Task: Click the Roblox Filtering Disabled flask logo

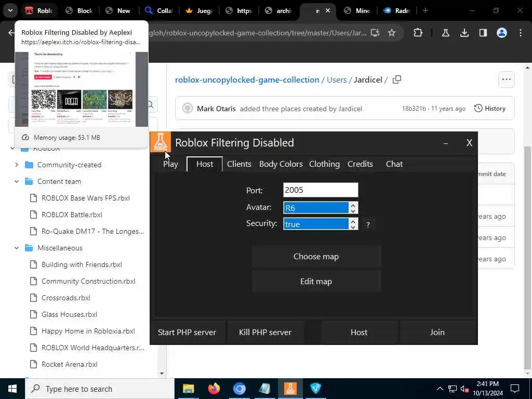Action: [161, 142]
